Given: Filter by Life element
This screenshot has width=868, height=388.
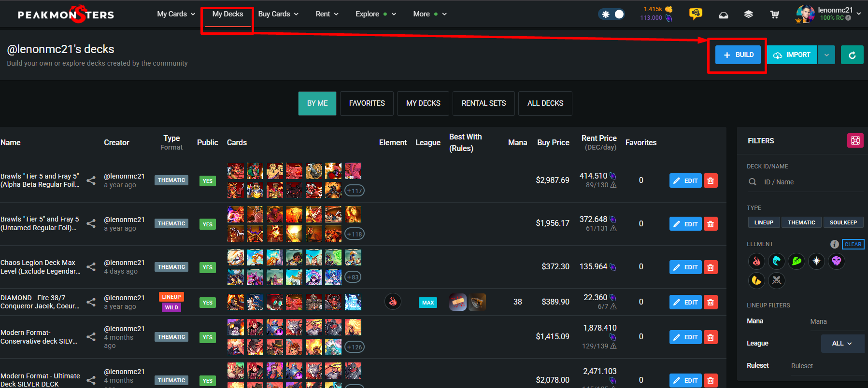Looking at the screenshot, I should [x=816, y=261].
